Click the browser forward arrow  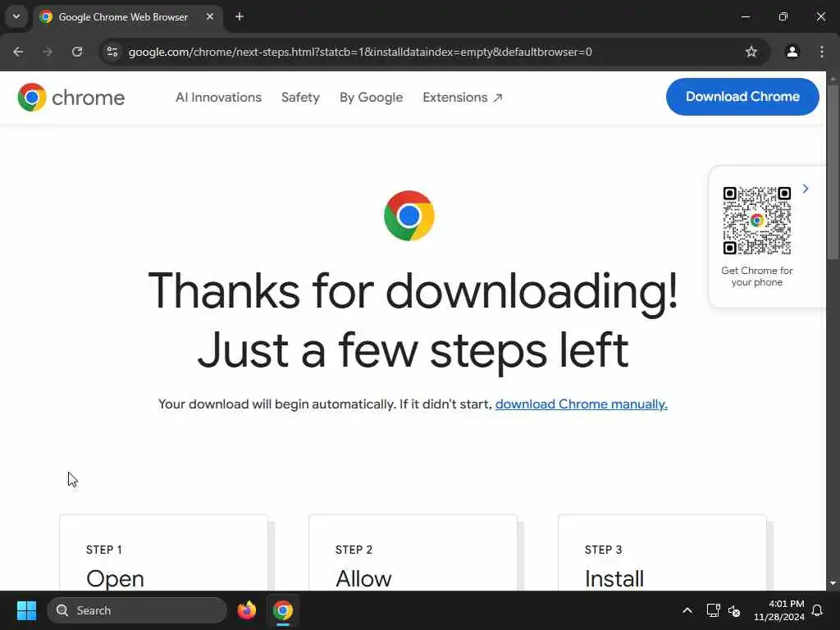48,52
